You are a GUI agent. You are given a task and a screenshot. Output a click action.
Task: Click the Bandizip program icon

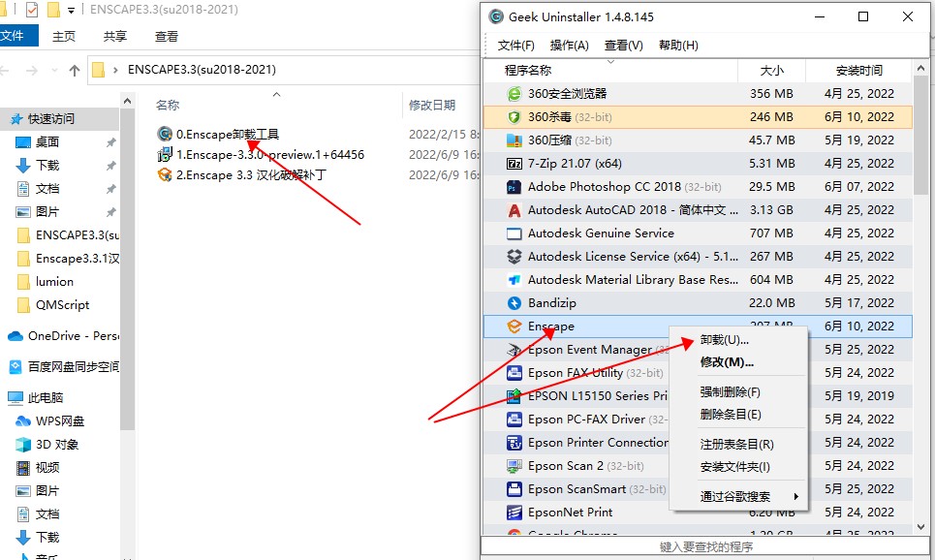click(514, 303)
